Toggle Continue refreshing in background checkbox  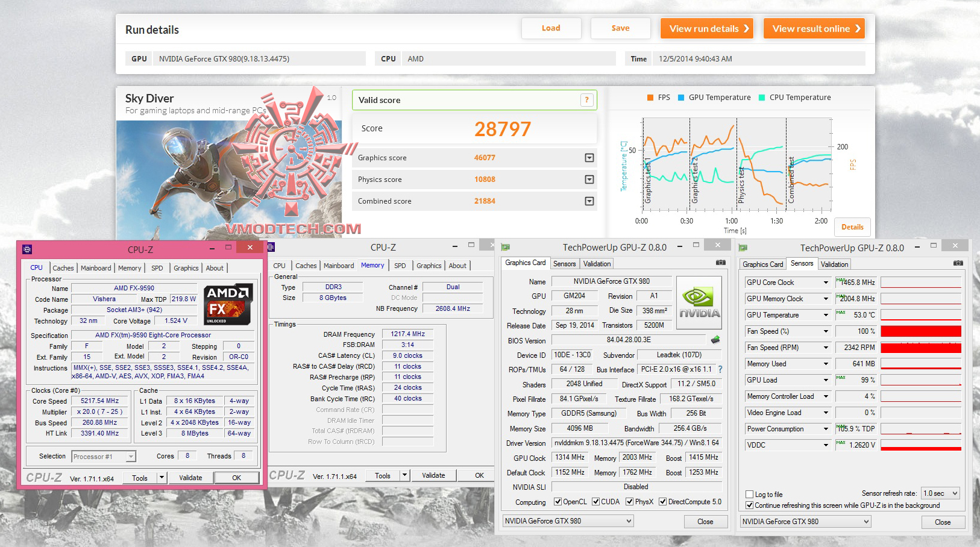coord(749,505)
